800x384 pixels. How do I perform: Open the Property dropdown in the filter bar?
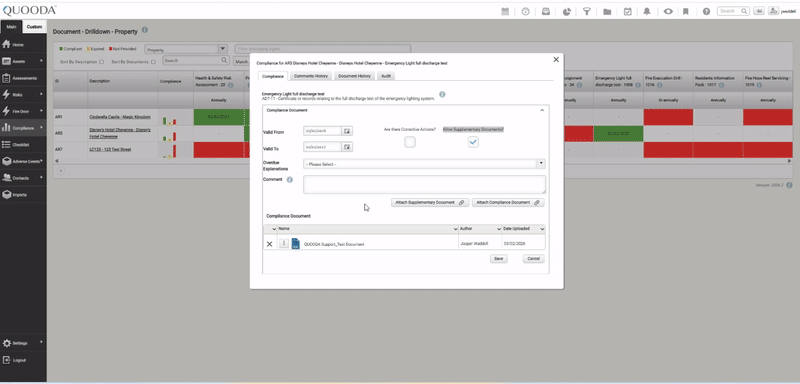[186, 50]
